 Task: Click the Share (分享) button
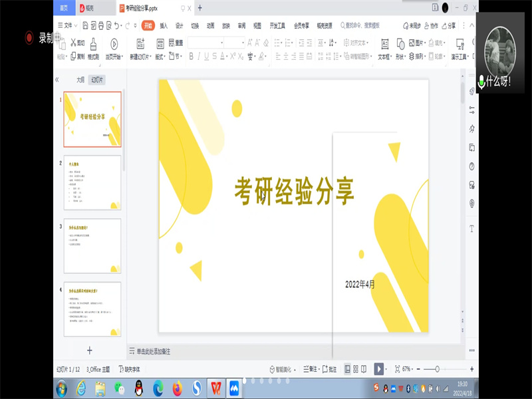448,25
